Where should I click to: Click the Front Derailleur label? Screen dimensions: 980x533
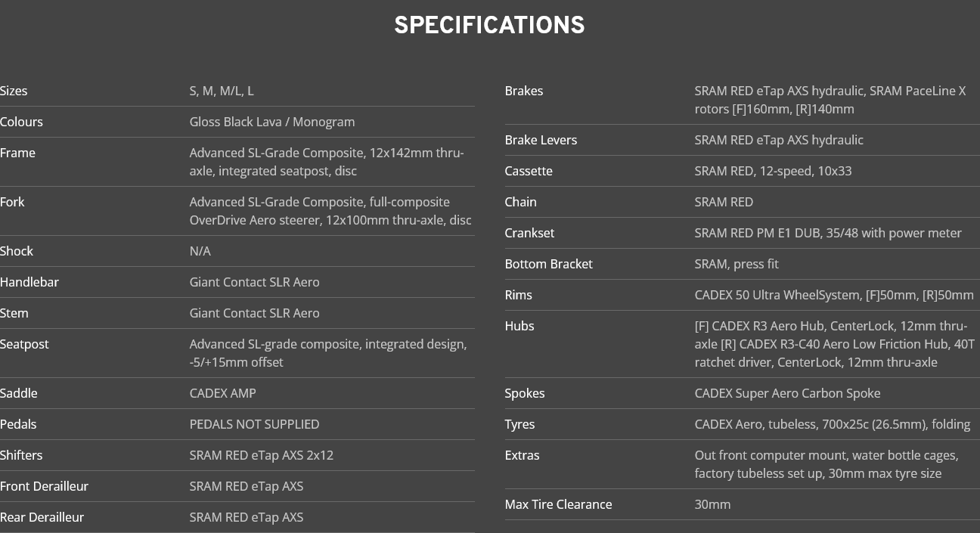[44, 486]
